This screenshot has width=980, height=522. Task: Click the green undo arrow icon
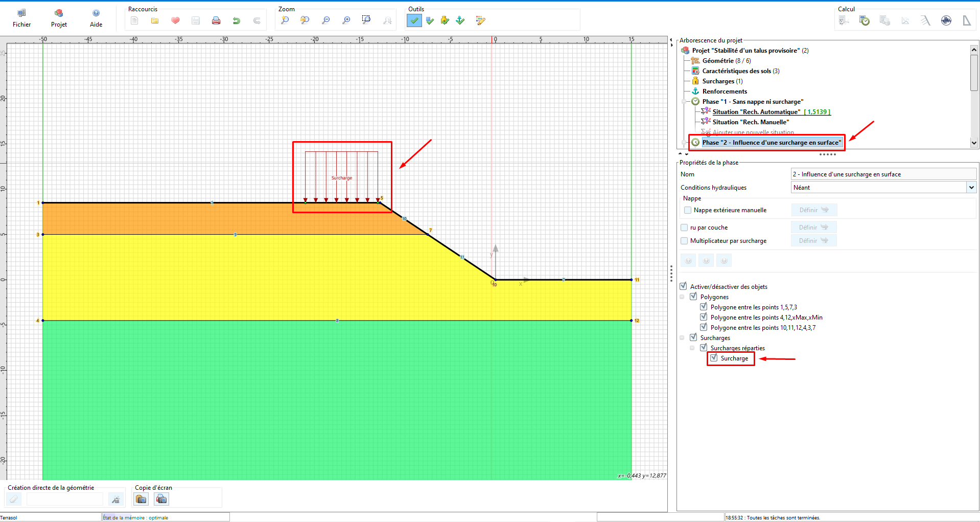[237, 20]
